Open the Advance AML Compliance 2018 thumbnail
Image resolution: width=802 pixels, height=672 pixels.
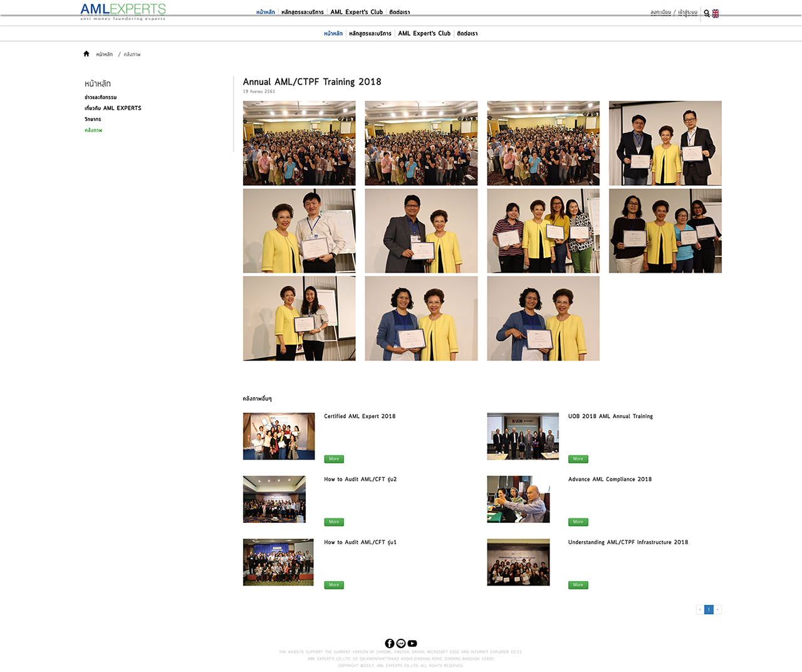[x=518, y=499]
